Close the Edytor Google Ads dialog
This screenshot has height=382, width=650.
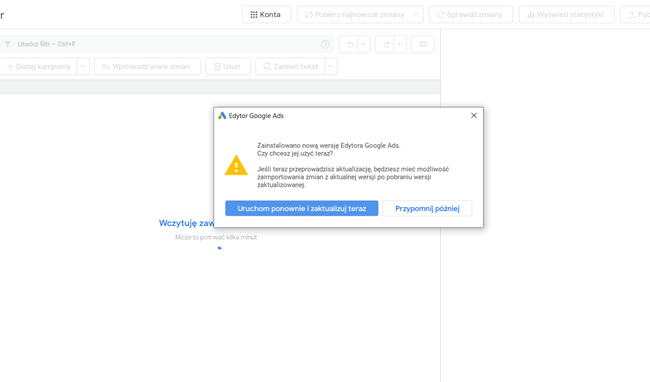tap(474, 116)
